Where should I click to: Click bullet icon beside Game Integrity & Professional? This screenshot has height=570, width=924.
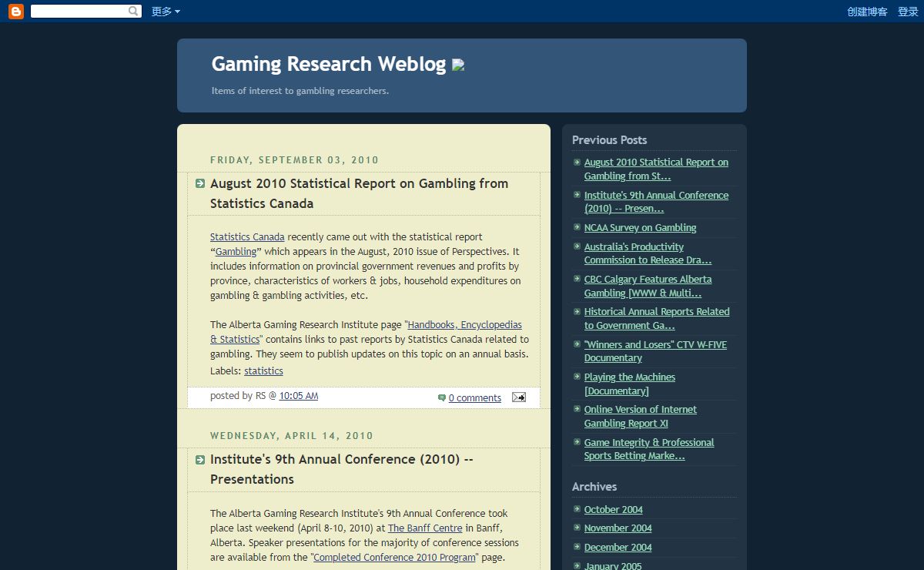point(577,442)
